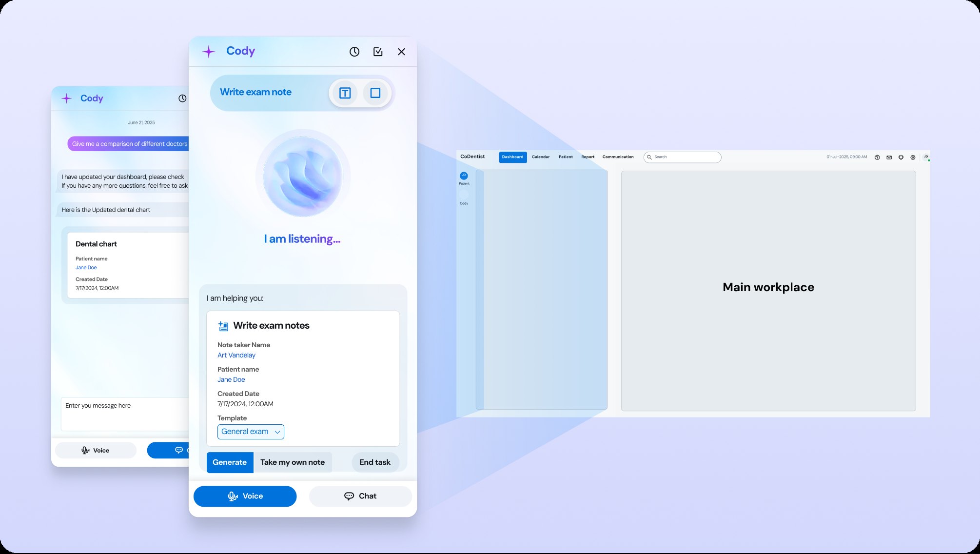980x554 pixels.
Task: Switch to Chat mode in front Cody panel
Action: (x=360, y=496)
